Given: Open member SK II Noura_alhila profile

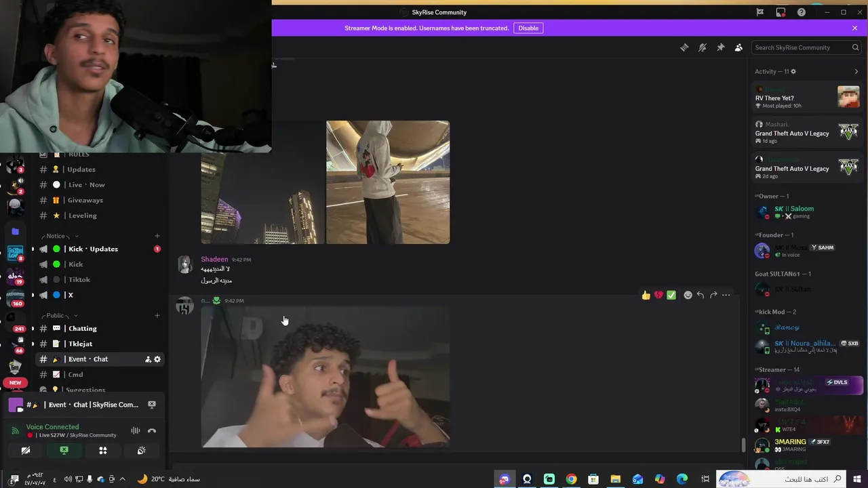Looking at the screenshot, I should (x=808, y=346).
